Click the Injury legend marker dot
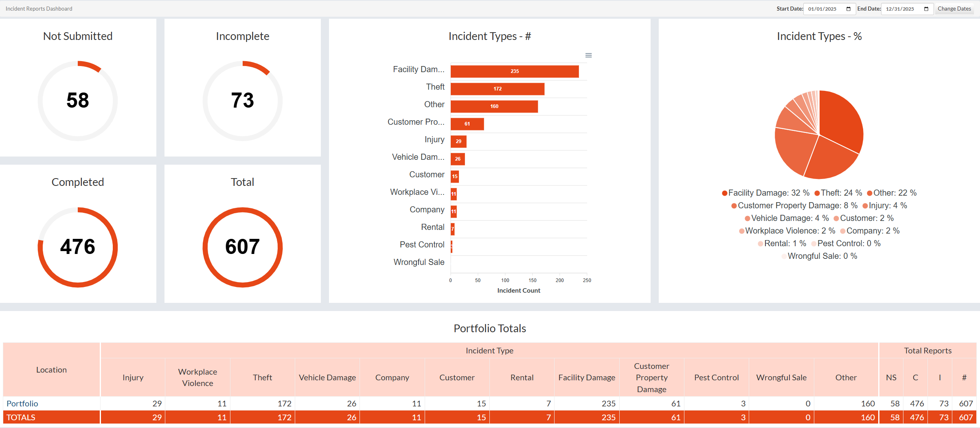Image resolution: width=980 pixels, height=428 pixels. click(865, 206)
